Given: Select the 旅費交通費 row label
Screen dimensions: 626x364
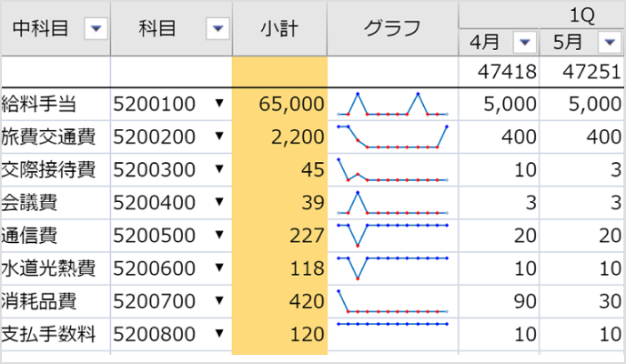Looking at the screenshot, I should pos(48,136).
